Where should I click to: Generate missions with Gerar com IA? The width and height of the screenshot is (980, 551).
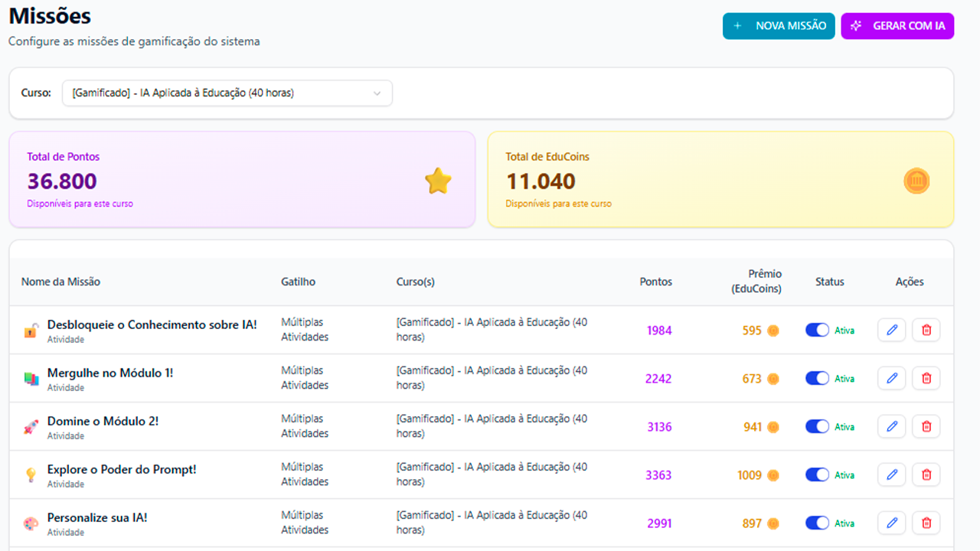point(897,26)
